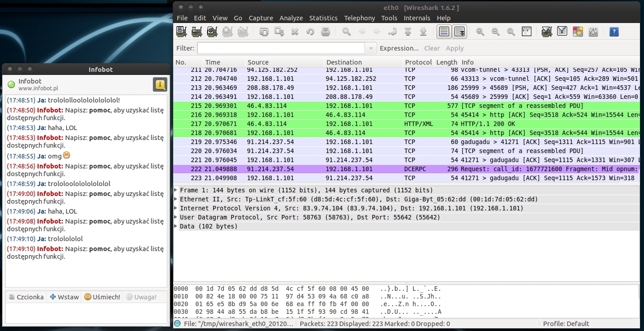Image resolution: width=644 pixels, height=331 pixels.
Task: Open the Statistics menu
Action: coord(323,18)
